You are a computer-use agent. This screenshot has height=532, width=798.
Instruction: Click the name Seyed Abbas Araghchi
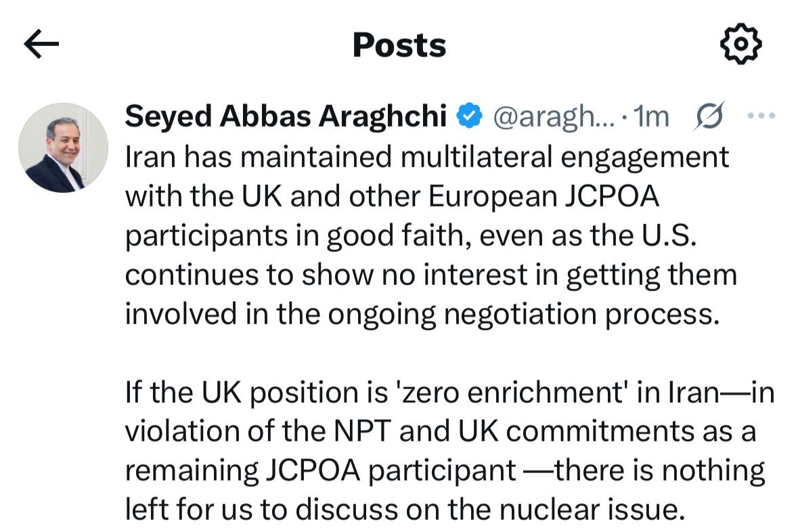point(286,117)
